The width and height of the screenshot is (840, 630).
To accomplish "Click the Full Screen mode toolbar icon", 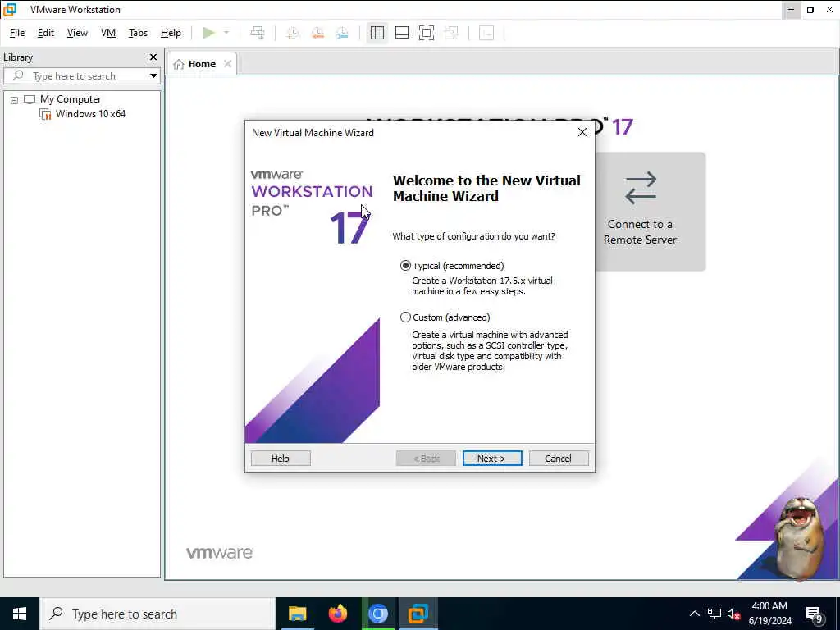I will pyautogui.click(x=427, y=33).
